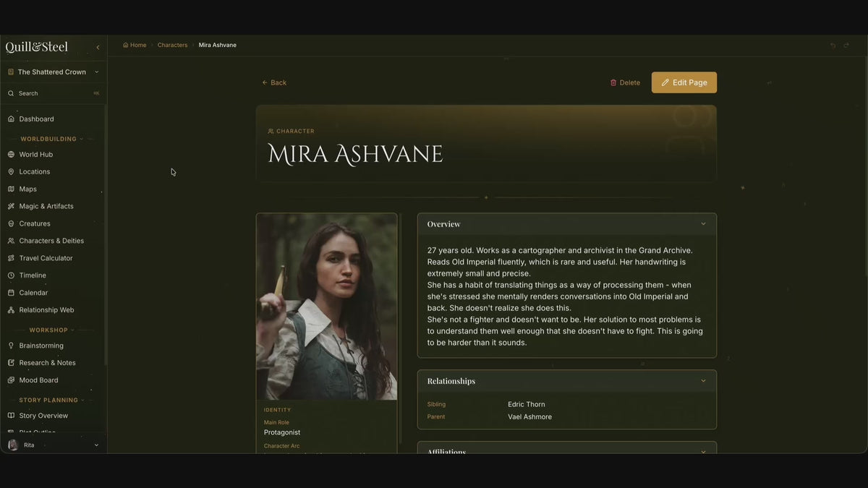The width and height of the screenshot is (868, 488).
Task: Click the undo arrow icon
Action: (x=833, y=46)
